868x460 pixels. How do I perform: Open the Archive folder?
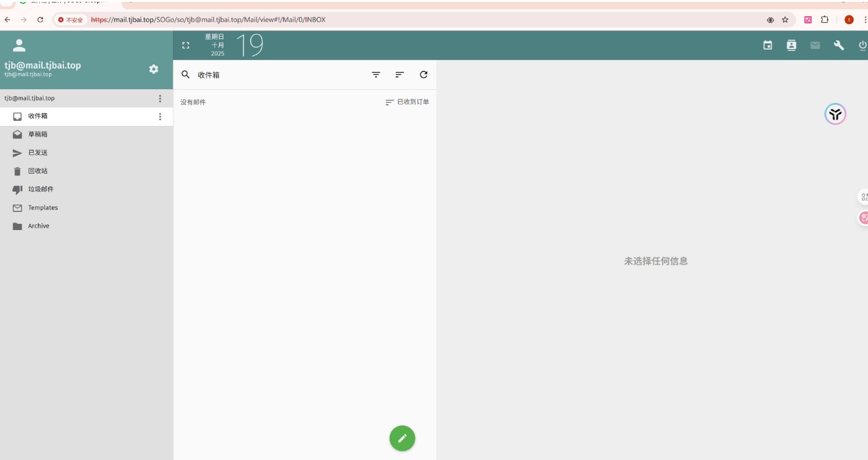pyautogui.click(x=38, y=226)
